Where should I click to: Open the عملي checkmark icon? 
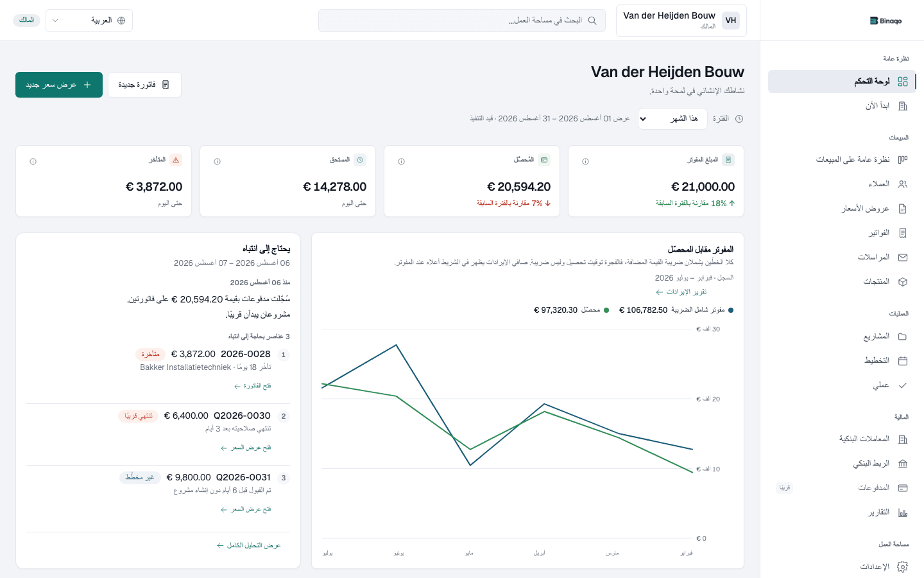pos(903,385)
